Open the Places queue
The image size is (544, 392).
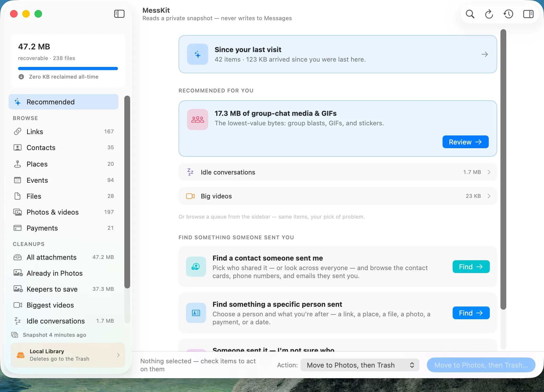pos(63,164)
